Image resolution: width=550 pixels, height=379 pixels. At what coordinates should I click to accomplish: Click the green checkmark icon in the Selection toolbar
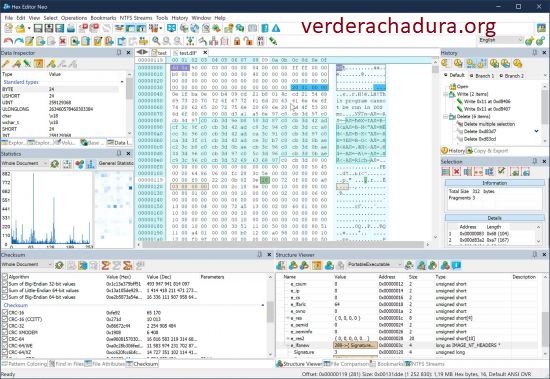click(x=502, y=172)
